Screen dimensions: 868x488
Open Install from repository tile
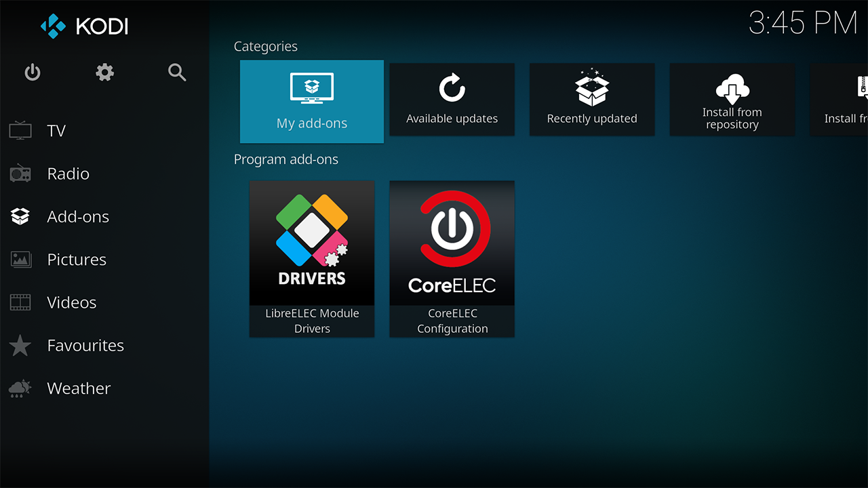(732, 100)
